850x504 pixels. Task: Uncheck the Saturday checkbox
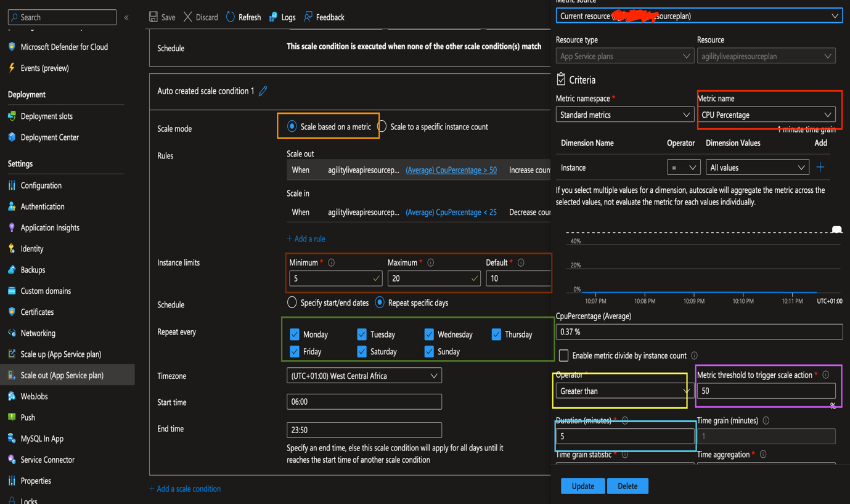pyautogui.click(x=362, y=351)
